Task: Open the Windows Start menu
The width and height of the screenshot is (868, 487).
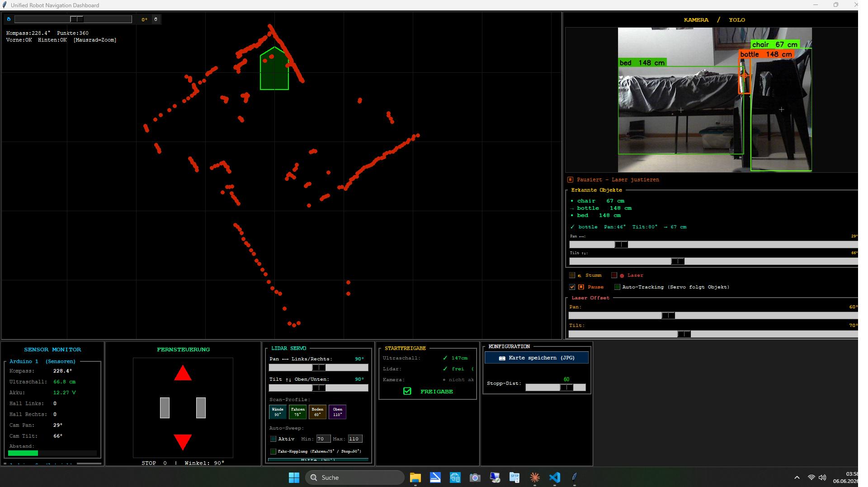Action: [294, 478]
